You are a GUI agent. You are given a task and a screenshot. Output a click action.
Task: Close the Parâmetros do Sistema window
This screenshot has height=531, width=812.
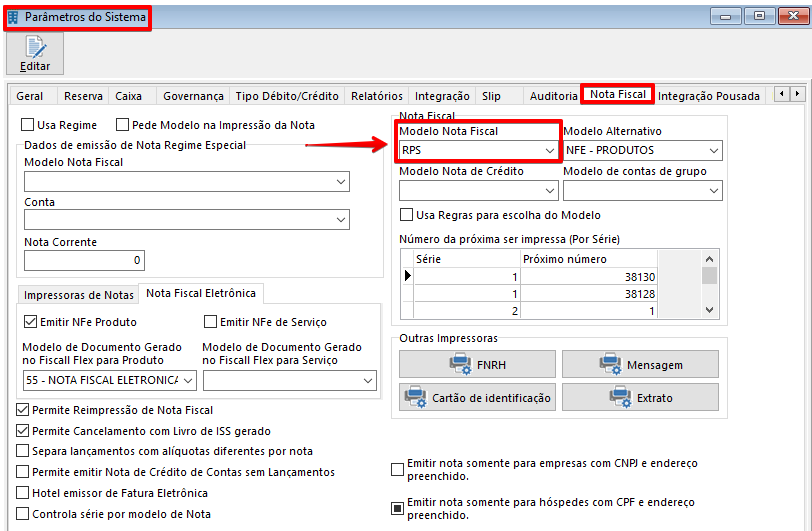coord(793,16)
